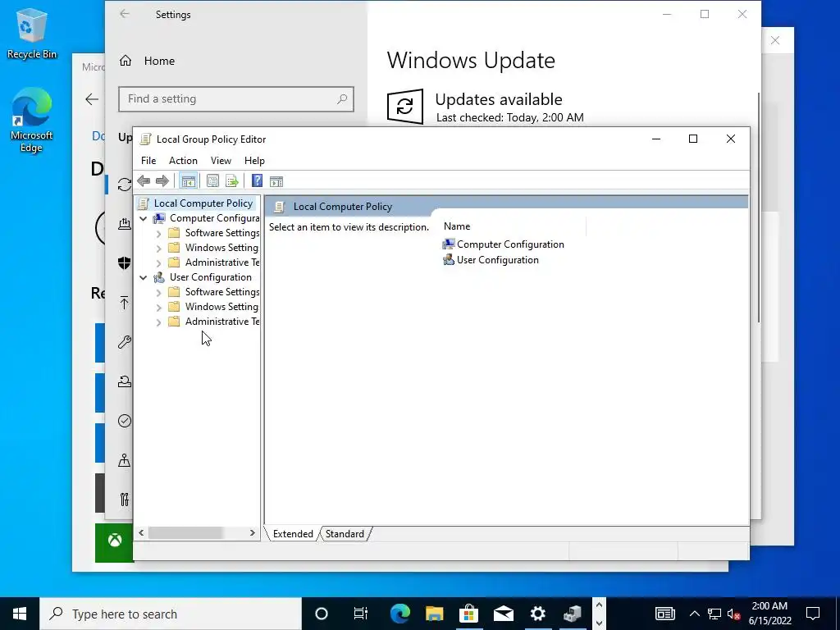
Task: Open Windows Update sidebar icon in Settings
Action: (125, 185)
